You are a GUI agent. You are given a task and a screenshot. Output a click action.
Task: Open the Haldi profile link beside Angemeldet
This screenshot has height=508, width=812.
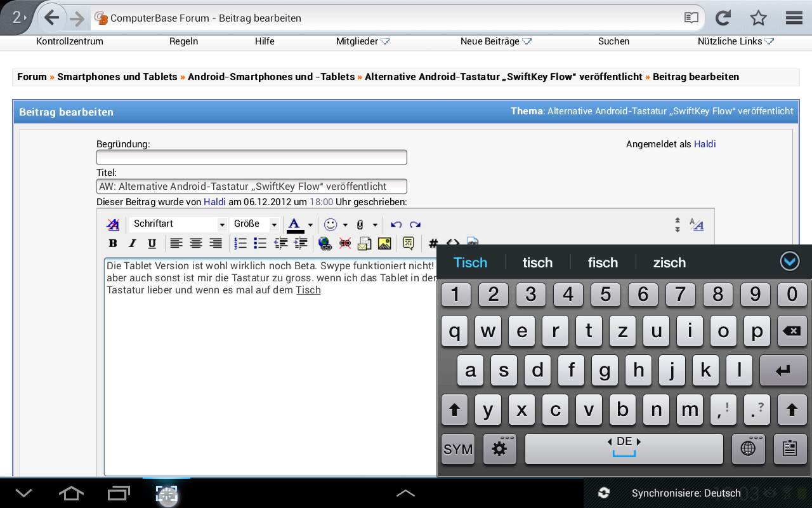(x=705, y=144)
